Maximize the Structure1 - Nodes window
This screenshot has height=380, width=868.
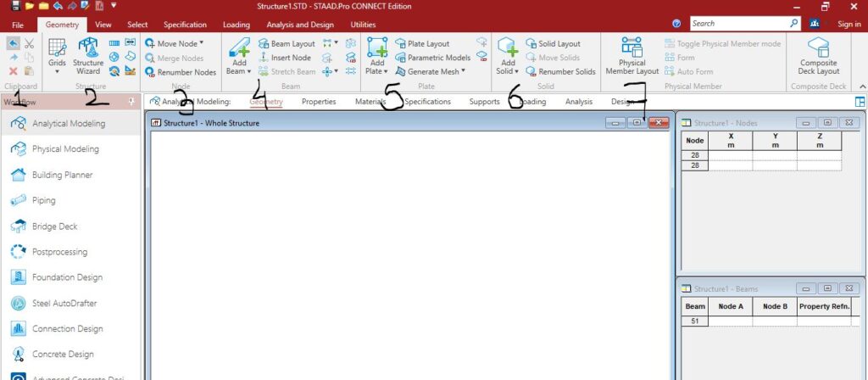pos(827,123)
